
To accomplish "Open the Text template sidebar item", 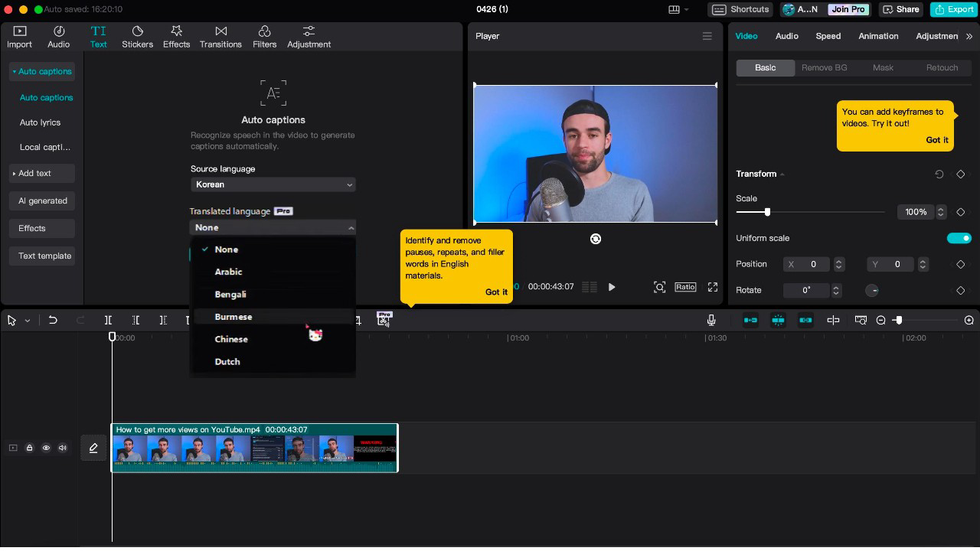I will 43,256.
